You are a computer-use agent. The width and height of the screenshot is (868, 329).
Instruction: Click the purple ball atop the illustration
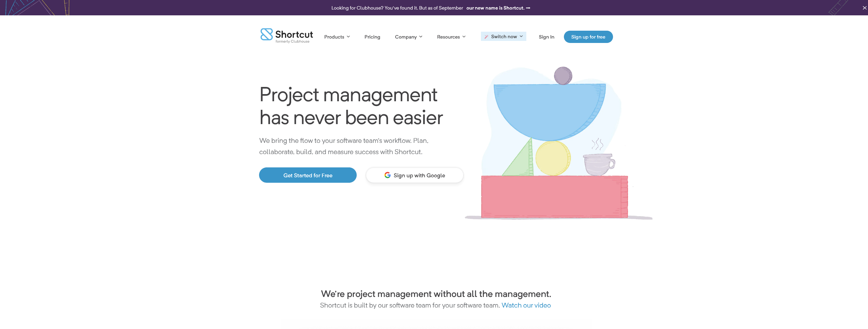563,76
